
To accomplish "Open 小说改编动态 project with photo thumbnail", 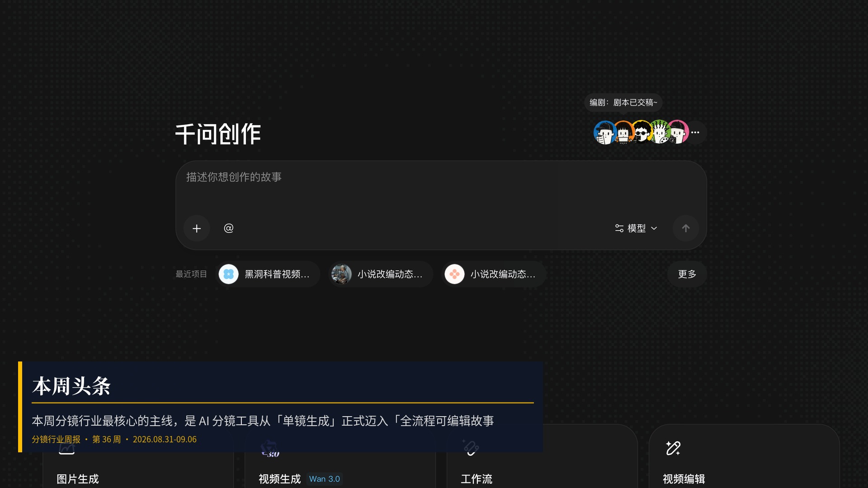I will (381, 274).
